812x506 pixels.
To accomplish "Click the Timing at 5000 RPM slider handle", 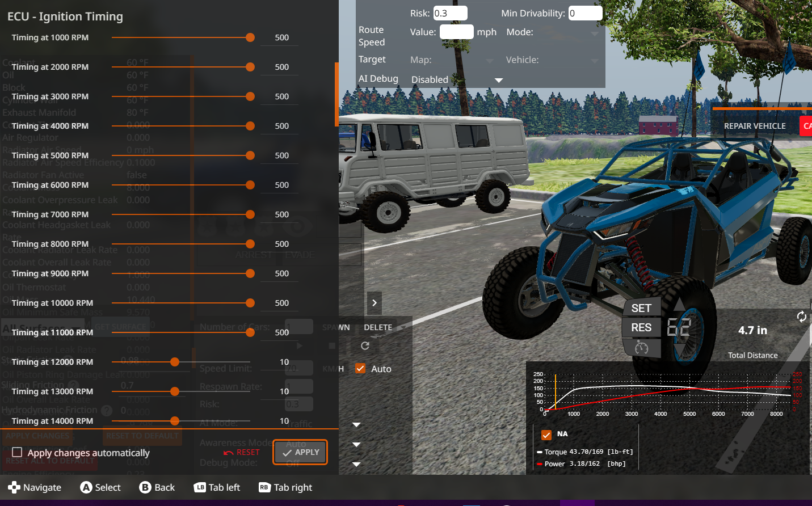I will point(250,155).
